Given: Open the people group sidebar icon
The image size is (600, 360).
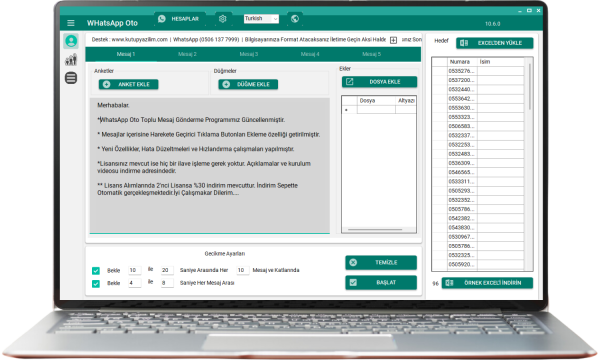Looking at the screenshot, I should pyautogui.click(x=71, y=60).
